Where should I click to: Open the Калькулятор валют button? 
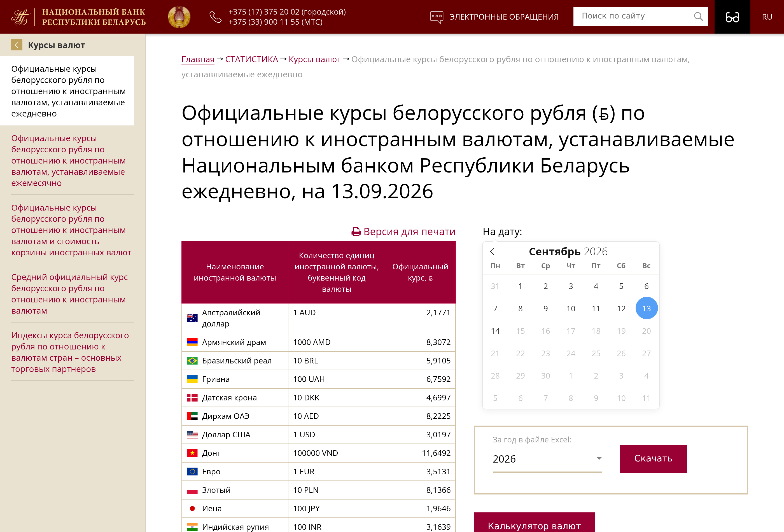[x=534, y=522]
